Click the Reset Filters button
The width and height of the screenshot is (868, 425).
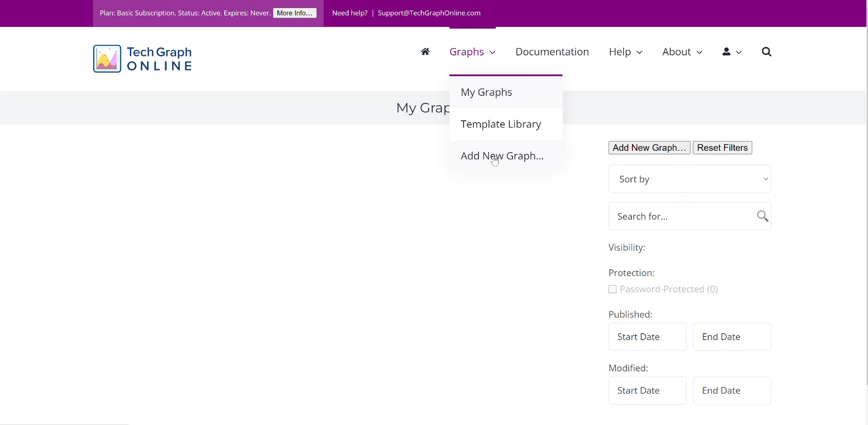coord(722,148)
